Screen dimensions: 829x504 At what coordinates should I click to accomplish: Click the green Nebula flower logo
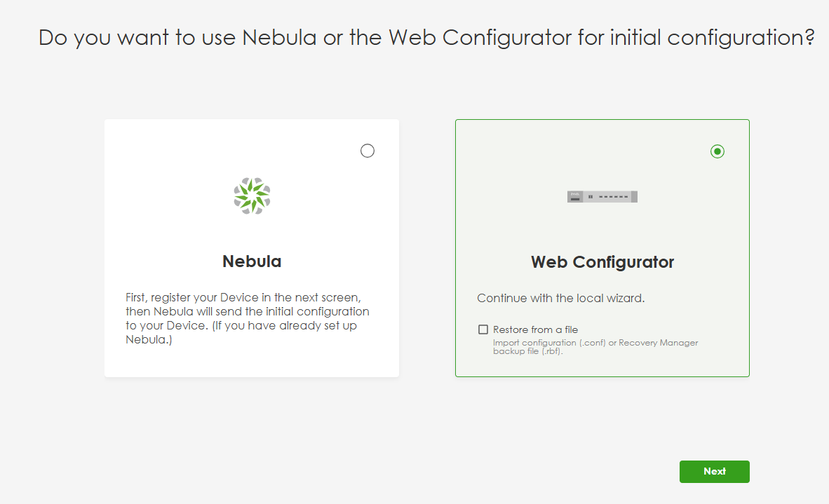point(252,196)
